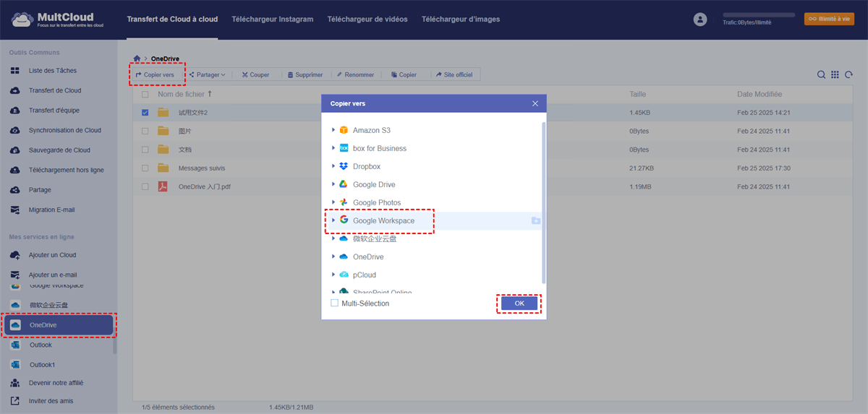Click the Transfert d'équipe sidebar icon
The height and width of the screenshot is (414, 868).
click(15, 111)
